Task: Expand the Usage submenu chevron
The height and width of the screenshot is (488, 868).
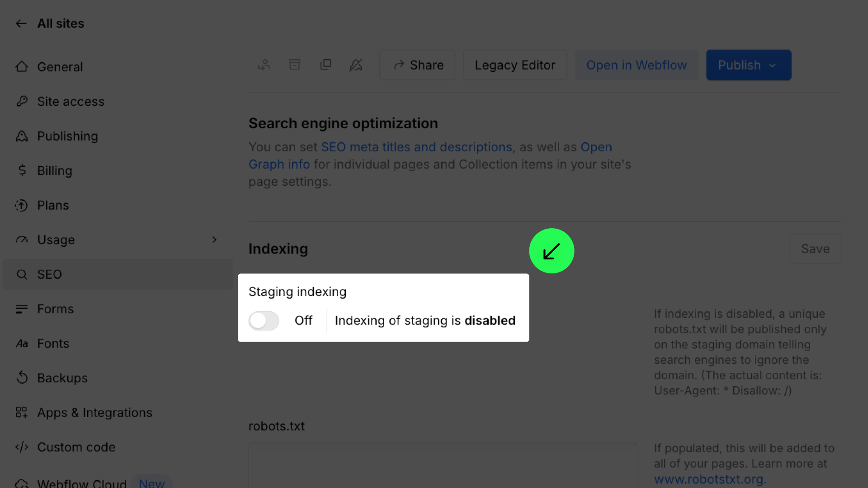Action: coord(214,239)
